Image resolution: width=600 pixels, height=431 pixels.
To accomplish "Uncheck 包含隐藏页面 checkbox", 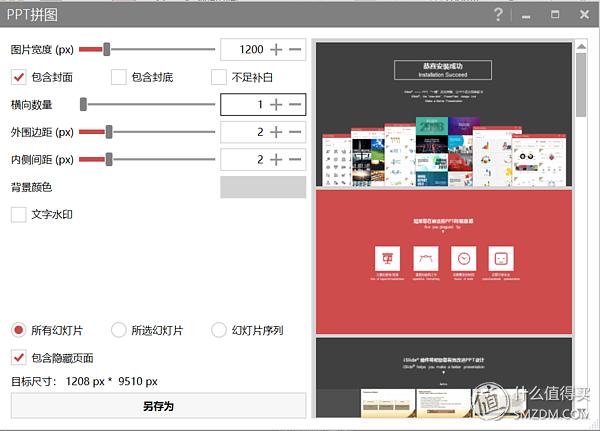I will click(18, 358).
